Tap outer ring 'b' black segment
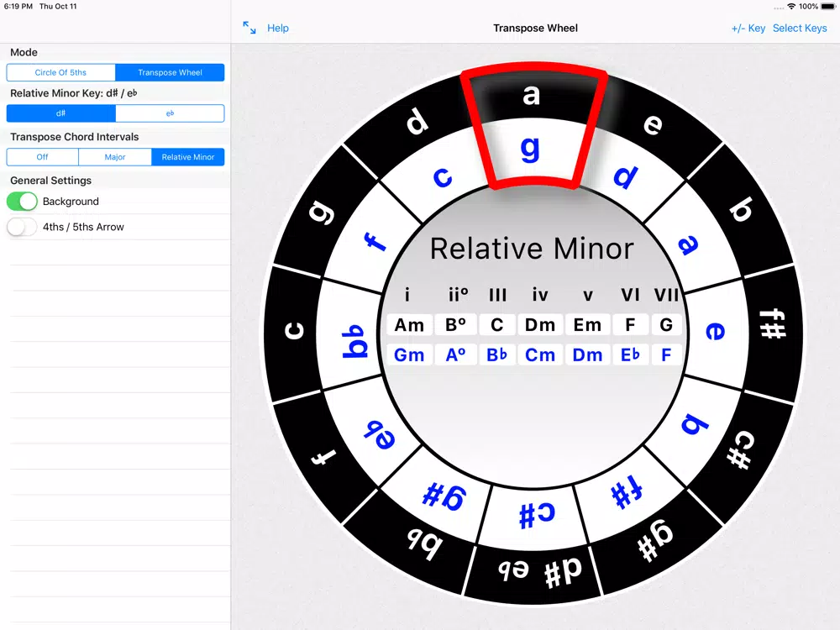 point(742,209)
